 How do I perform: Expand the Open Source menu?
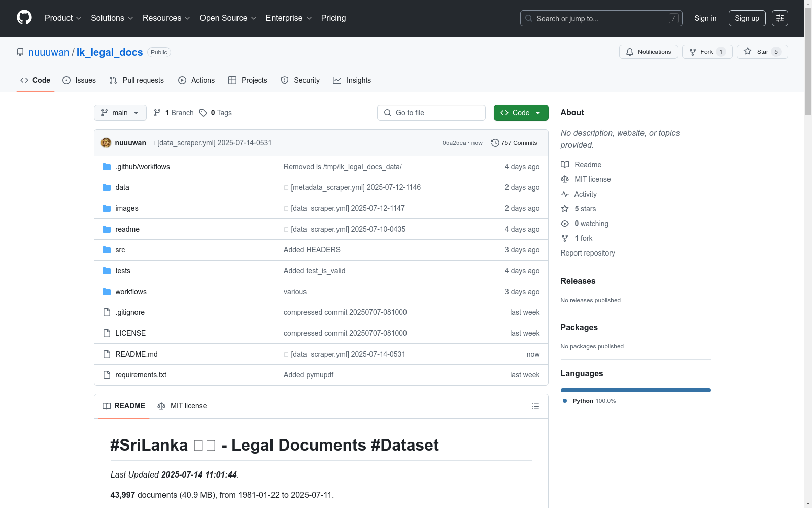228,18
